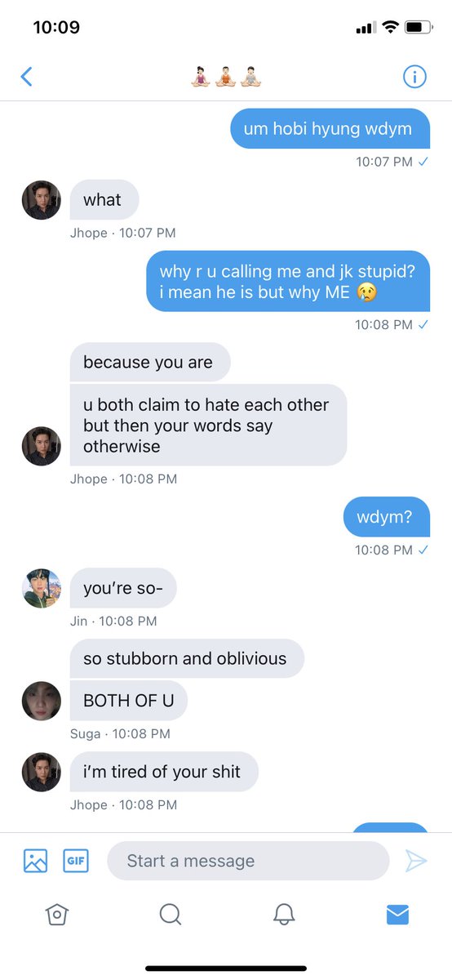Tap the send message arrow
Image resolution: width=452 pixels, height=980 pixels.
(416, 861)
